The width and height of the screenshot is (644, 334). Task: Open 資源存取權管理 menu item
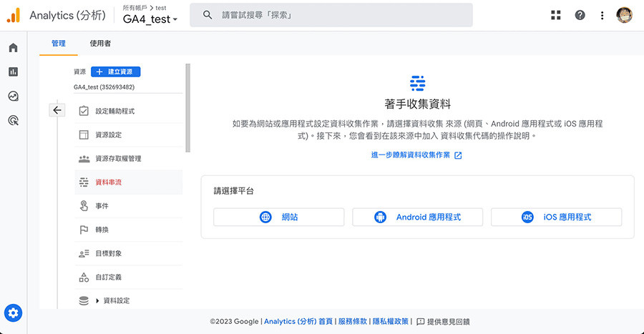click(x=129, y=158)
